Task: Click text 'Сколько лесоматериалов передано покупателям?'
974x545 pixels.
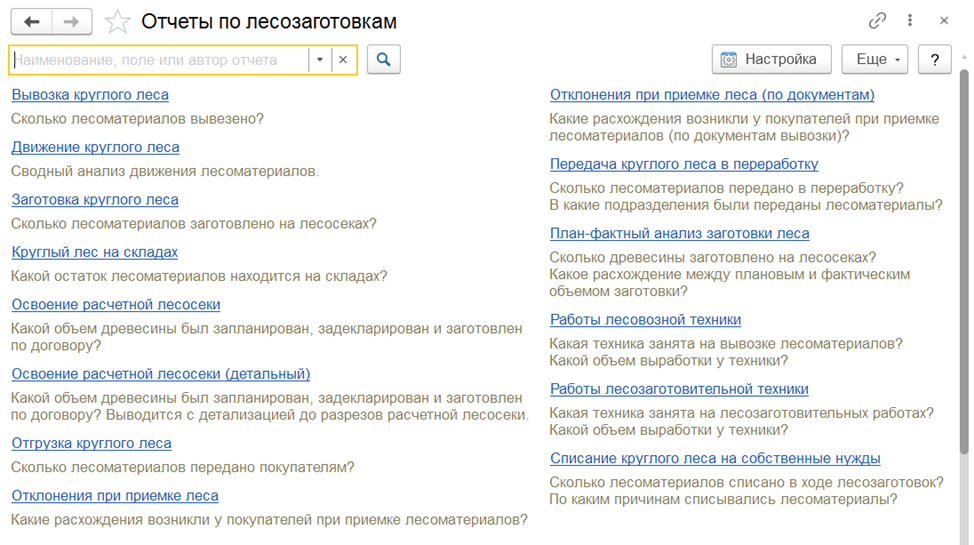Action: (183, 467)
